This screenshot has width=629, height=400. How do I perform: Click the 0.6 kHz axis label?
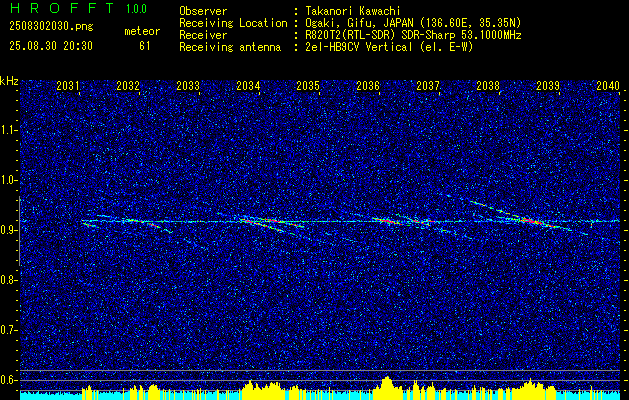9,380
